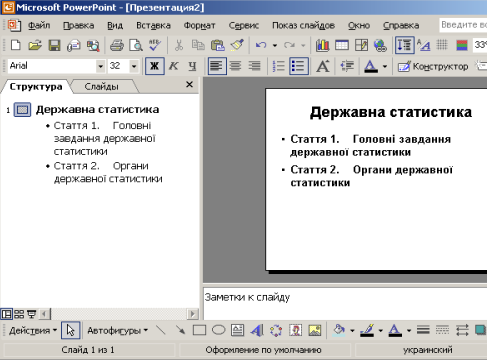Screen dimensions: 487x360
Task: Save the presentation with floppy disk icon
Action: coord(54,45)
